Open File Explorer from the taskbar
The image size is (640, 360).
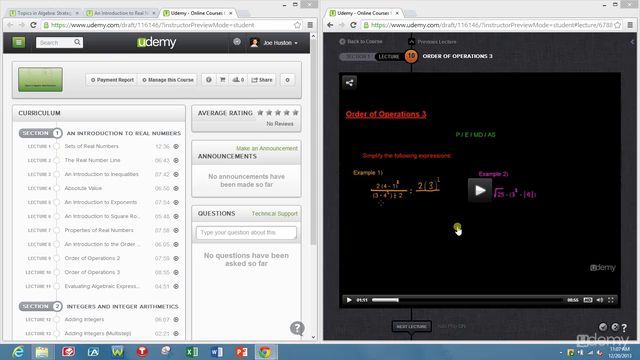[x=42, y=351]
